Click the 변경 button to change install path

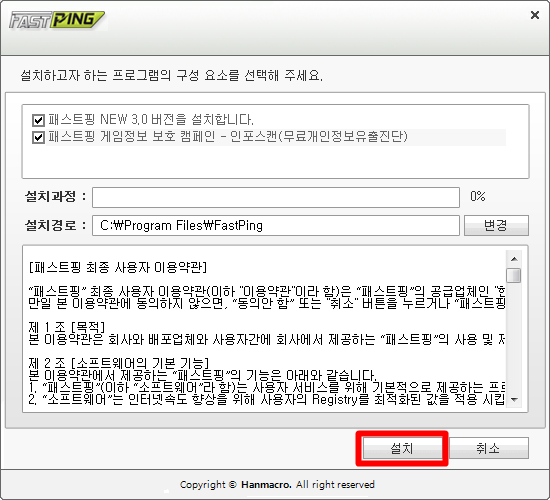[x=496, y=225]
